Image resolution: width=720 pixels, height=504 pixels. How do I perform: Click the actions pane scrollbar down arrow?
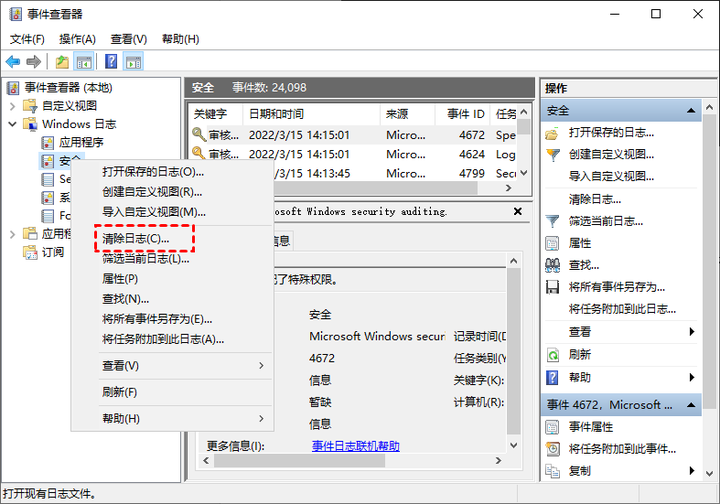709,473
